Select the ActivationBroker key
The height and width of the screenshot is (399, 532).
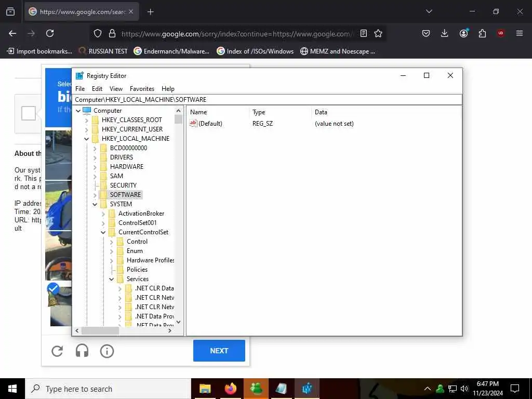141,214
